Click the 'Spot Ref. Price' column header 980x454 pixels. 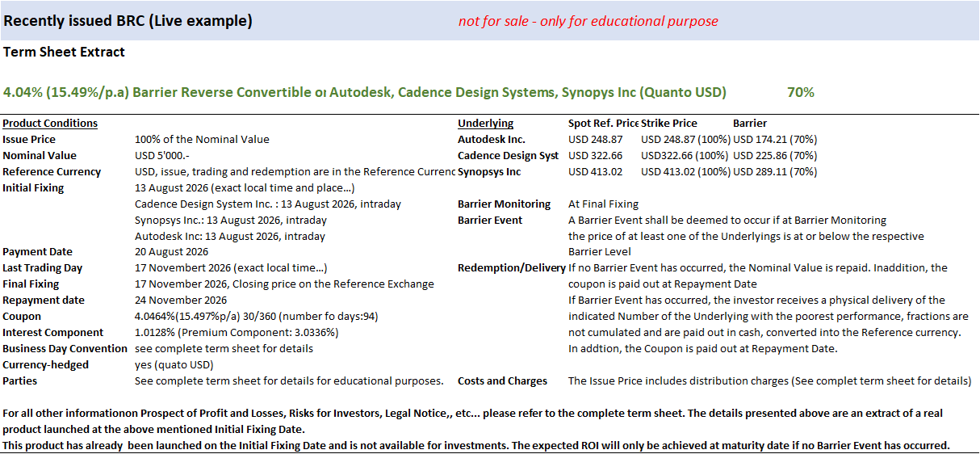603,124
